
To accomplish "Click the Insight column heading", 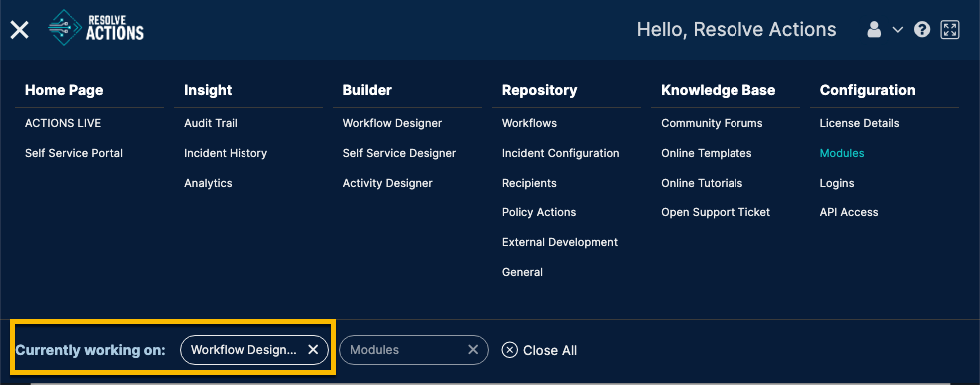I will pos(208,90).
